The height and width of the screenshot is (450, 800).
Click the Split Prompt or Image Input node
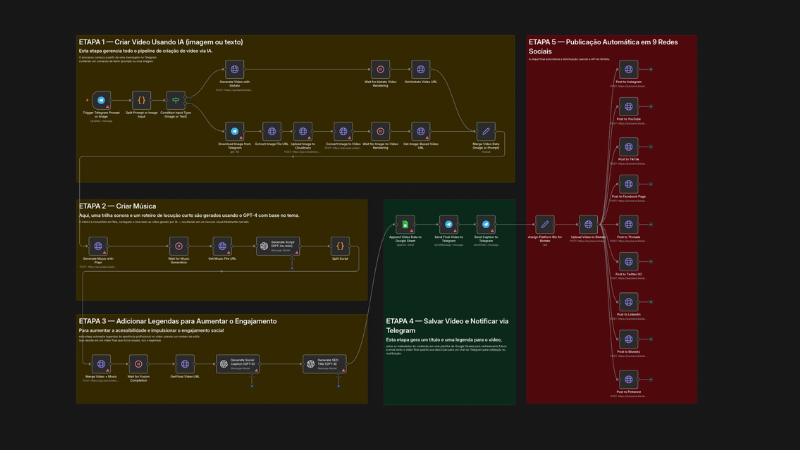tap(141, 101)
